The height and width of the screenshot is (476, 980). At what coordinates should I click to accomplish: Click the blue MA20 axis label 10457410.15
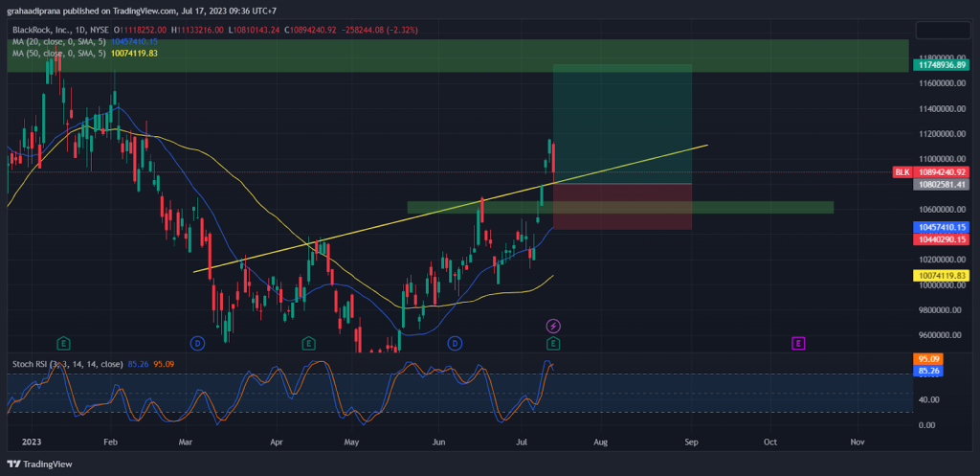(x=941, y=227)
